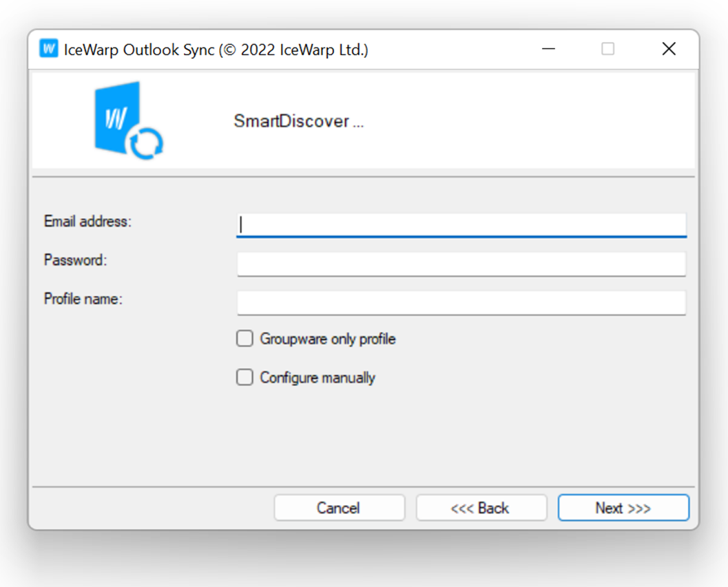728x587 pixels.
Task: Go back with the <<< Back button
Action: (x=481, y=508)
